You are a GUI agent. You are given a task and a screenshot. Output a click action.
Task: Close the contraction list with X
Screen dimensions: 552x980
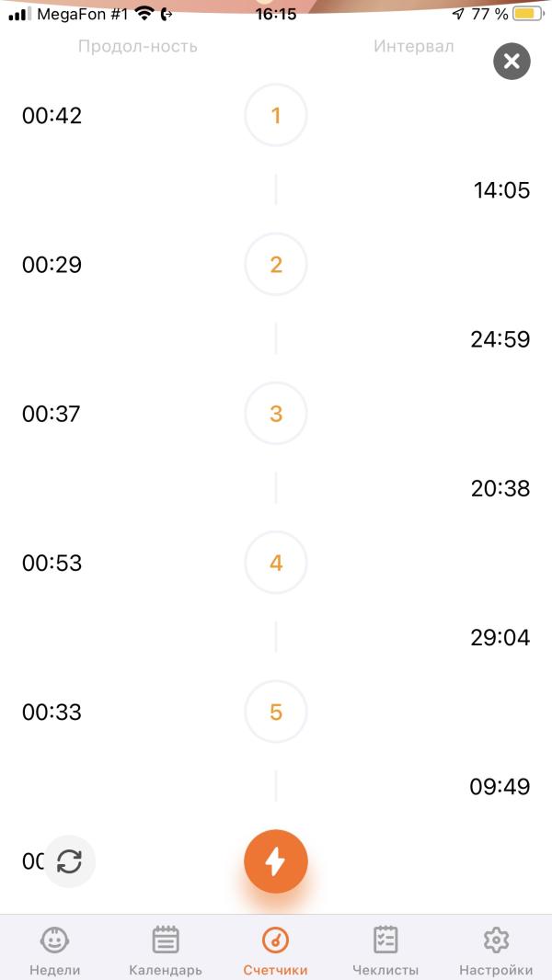pyautogui.click(x=512, y=62)
